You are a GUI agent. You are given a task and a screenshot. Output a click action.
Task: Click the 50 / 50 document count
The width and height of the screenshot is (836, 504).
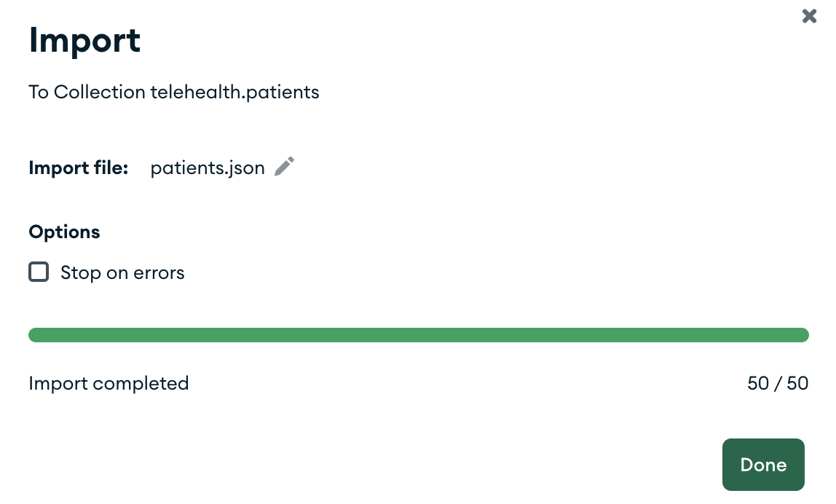click(x=778, y=383)
